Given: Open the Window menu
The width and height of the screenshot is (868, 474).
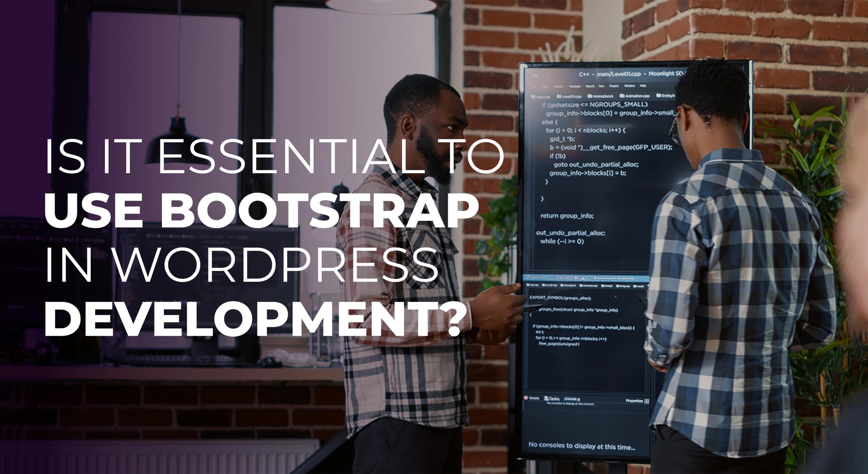Looking at the screenshot, I should [629, 86].
